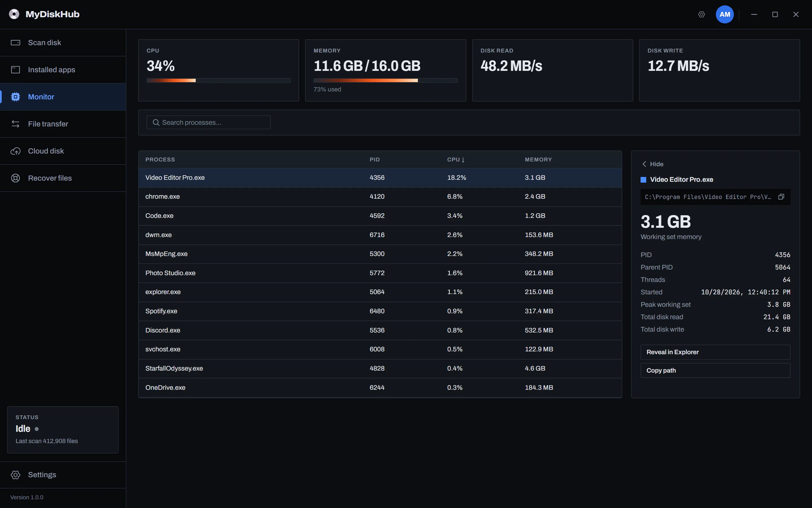Open the top bar gear settings icon
The width and height of the screenshot is (812, 508).
701,14
